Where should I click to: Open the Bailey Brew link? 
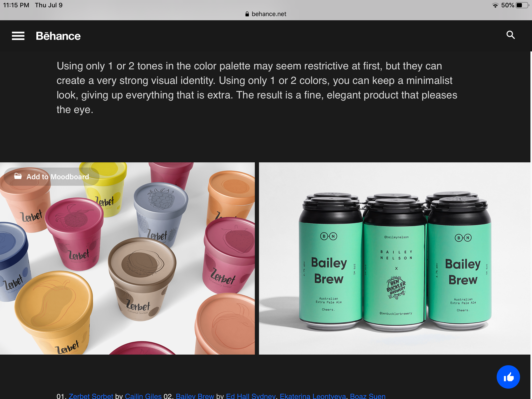(195, 396)
